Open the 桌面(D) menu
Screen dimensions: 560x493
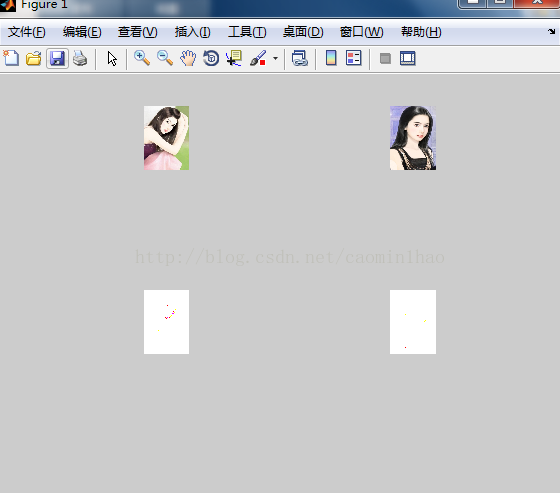(303, 32)
